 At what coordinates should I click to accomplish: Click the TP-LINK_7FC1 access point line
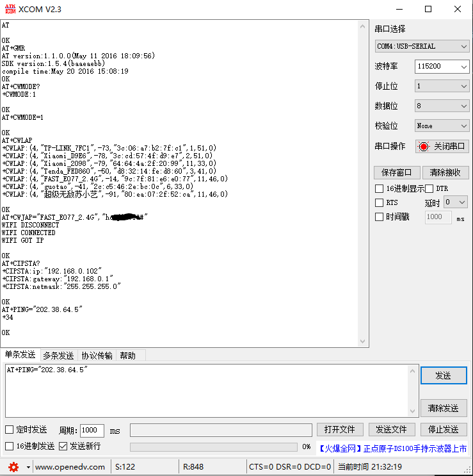pyautogui.click(x=109, y=148)
